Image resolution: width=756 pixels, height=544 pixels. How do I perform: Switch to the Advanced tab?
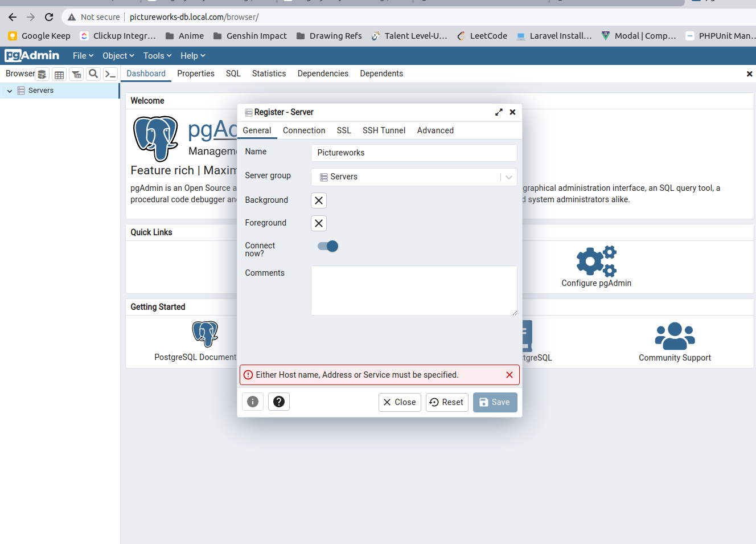435,130
